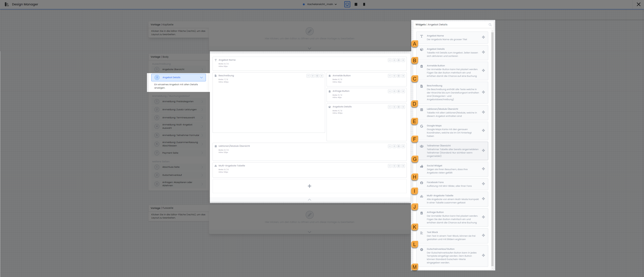Viewport: 644px width, 277px height.
Task: Expand the Kopfzeile section chevron
Action: tap(309, 48)
